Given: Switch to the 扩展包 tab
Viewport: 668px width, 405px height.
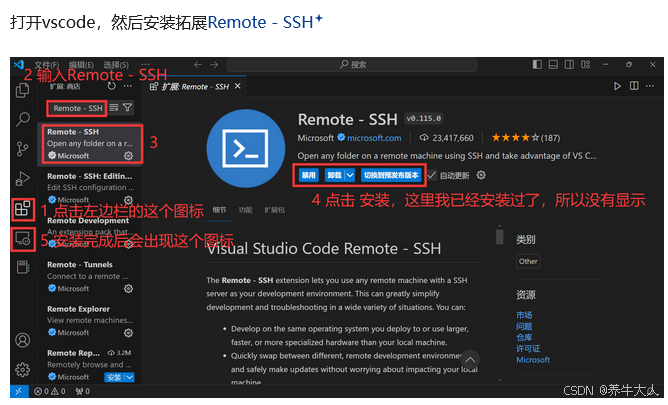Looking at the screenshot, I should pyautogui.click(x=274, y=210).
